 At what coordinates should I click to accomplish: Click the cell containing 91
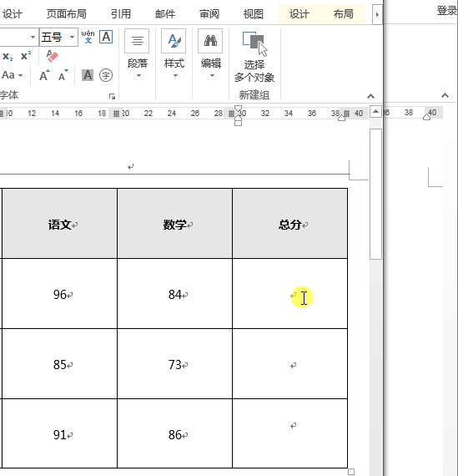59,433
